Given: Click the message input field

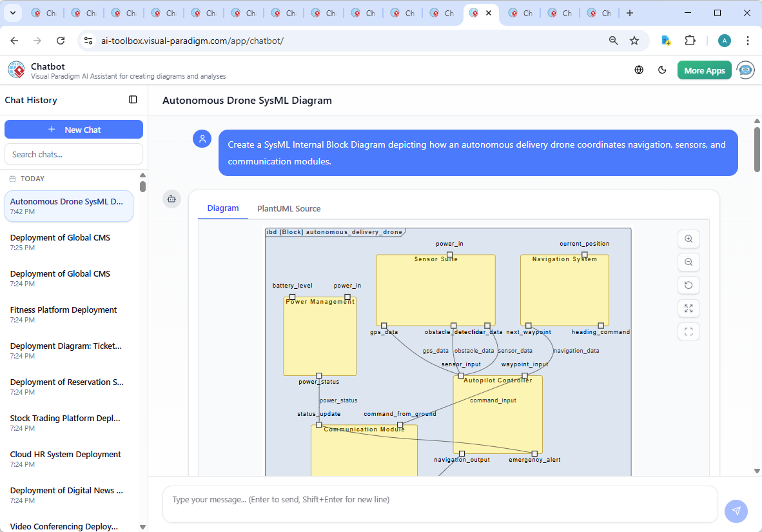Looking at the screenshot, I should [x=440, y=504].
